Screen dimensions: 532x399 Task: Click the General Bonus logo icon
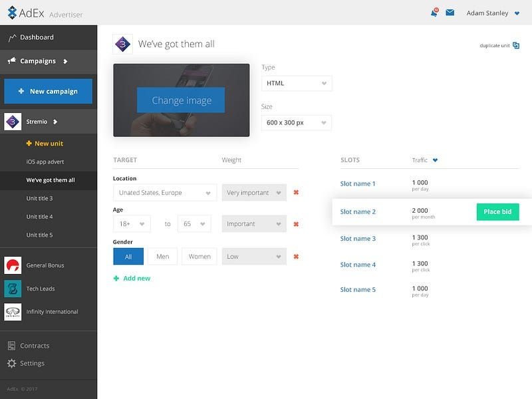[x=13, y=265]
